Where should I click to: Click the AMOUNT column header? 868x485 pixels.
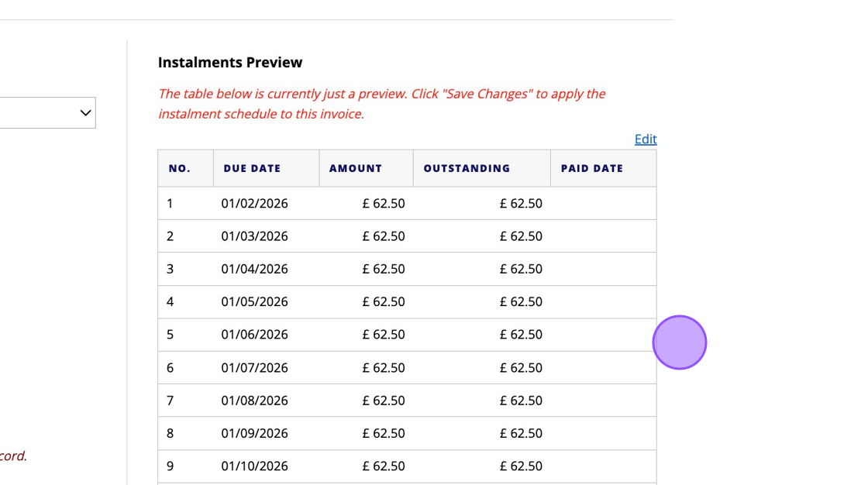tap(356, 168)
